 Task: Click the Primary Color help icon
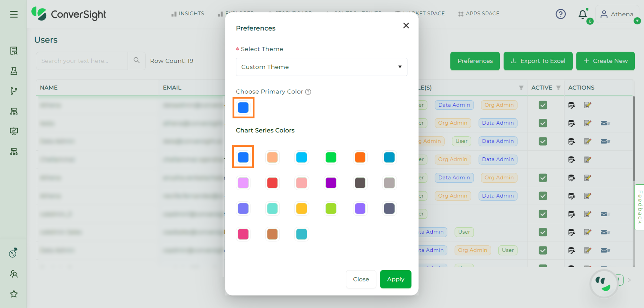tap(308, 92)
